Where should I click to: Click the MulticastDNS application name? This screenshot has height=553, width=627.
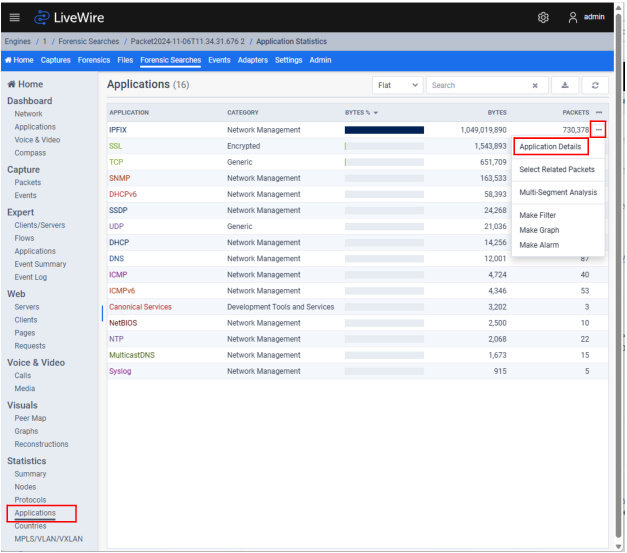[132, 355]
